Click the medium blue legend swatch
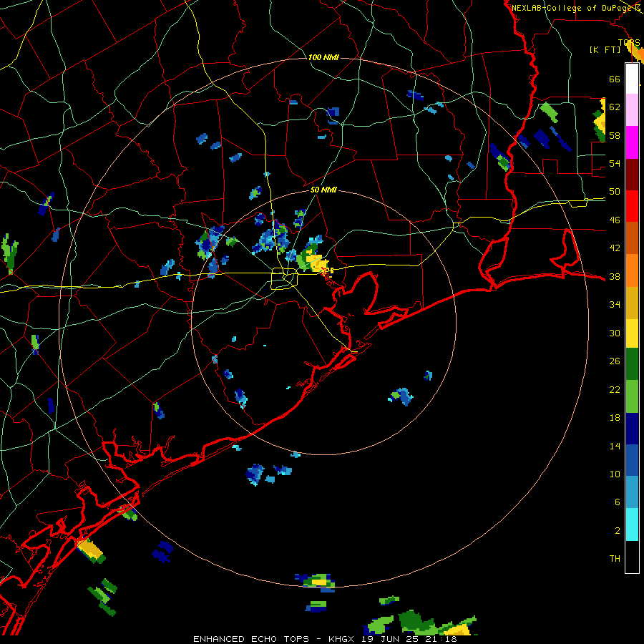Image resolution: width=644 pixels, height=644 pixels. click(632, 461)
